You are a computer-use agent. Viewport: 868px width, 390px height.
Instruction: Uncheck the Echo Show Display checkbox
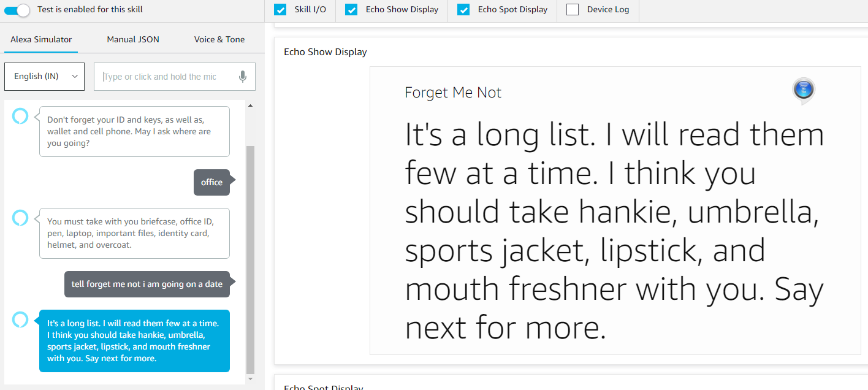point(351,10)
